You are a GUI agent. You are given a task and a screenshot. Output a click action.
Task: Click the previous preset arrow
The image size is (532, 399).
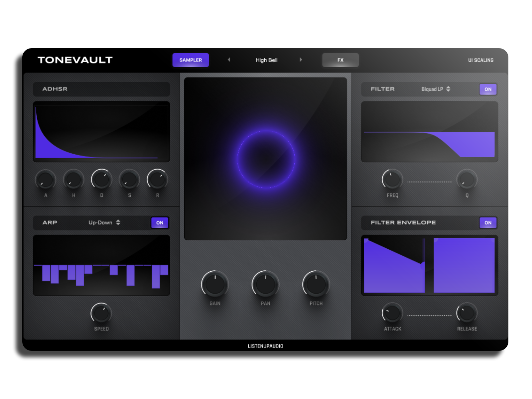[x=229, y=60]
